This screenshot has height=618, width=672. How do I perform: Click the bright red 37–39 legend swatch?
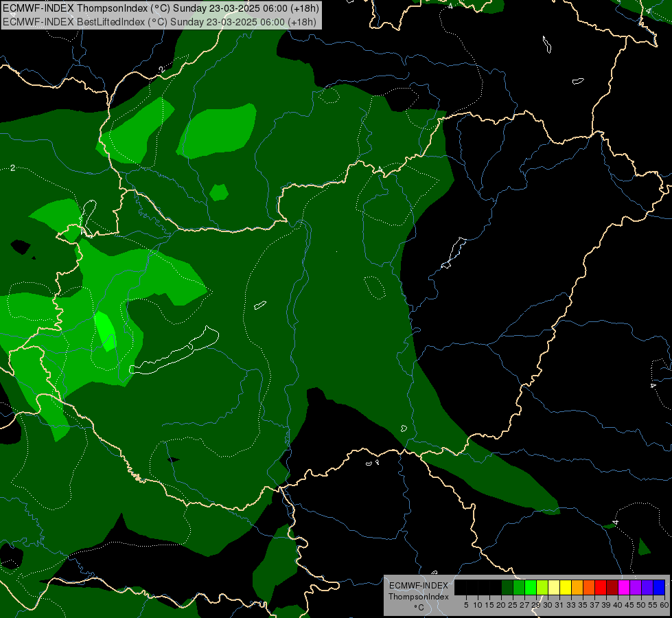click(x=601, y=587)
